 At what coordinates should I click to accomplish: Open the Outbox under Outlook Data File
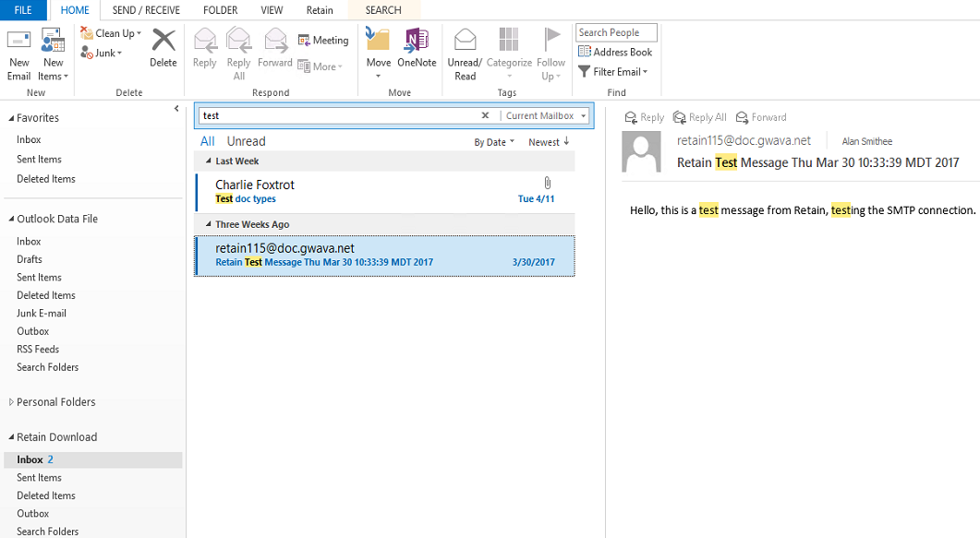(32, 331)
